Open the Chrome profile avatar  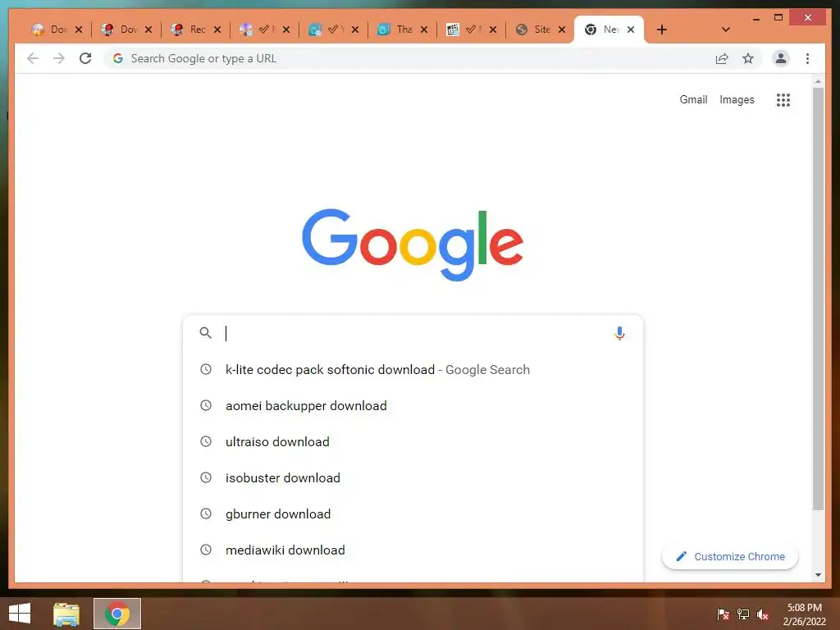click(x=781, y=58)
